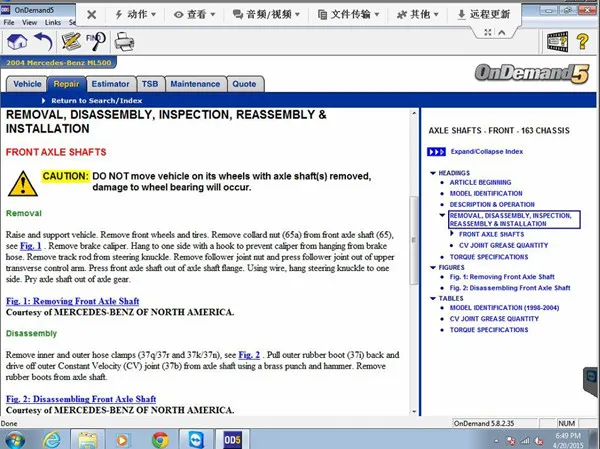
Task: Collapse the HEADINGS tree section
Action: click(x=433, y=173)
